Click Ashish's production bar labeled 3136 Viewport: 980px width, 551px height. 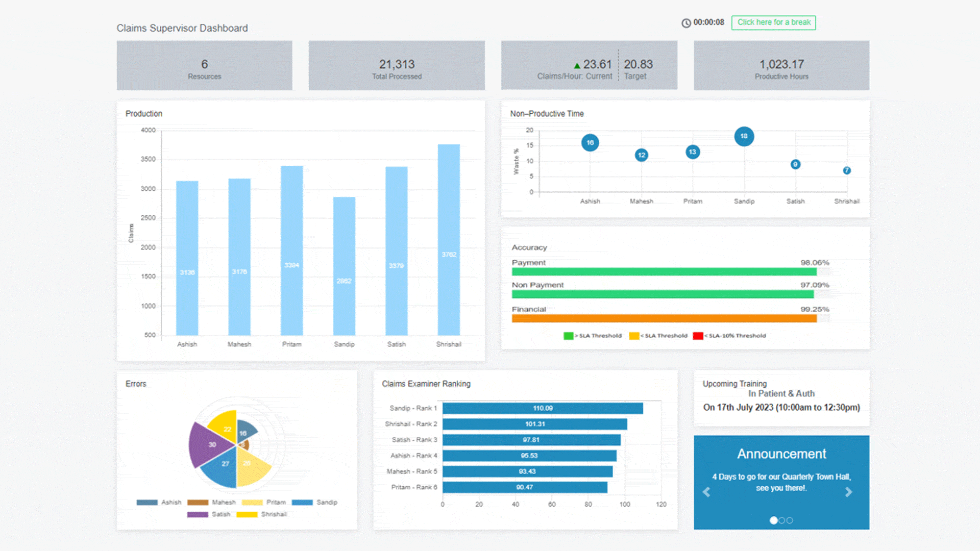pyautogui.click(x=187, y=258)
